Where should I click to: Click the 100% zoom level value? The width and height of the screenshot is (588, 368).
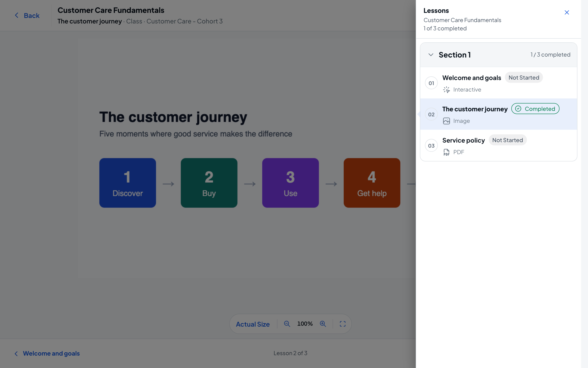[x=305, y=324]
